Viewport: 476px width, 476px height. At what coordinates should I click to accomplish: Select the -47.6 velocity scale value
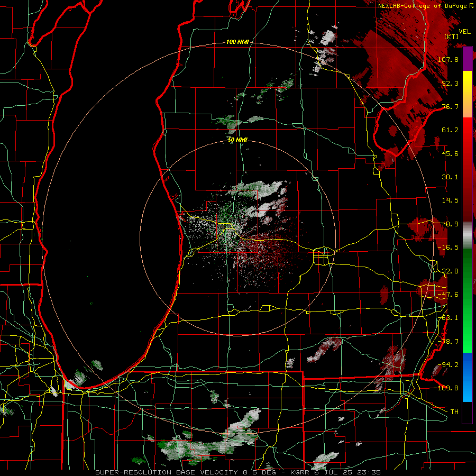[448, 295]
